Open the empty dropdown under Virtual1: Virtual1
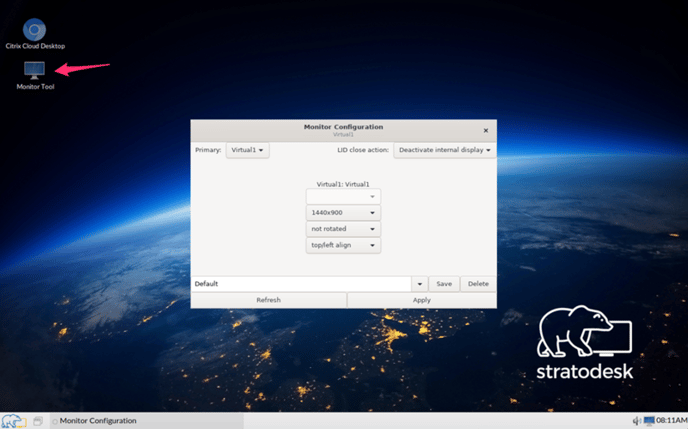The height and width of the screenshot is (429, 688). point(343,197)
